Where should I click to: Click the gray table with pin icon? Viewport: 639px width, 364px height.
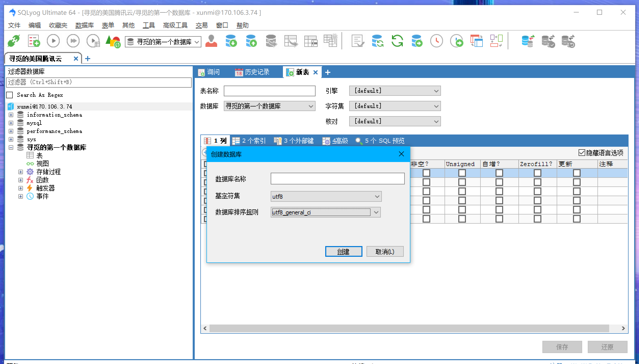point(331,41)
